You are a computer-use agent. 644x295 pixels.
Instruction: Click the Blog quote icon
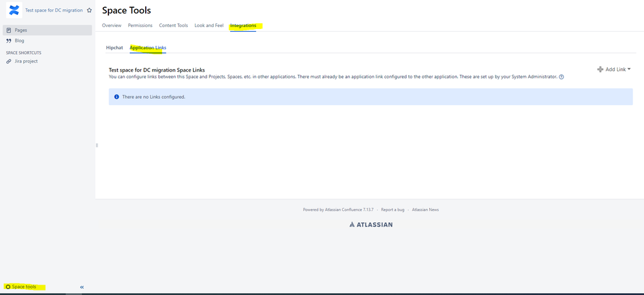click(x=8, y=41)
